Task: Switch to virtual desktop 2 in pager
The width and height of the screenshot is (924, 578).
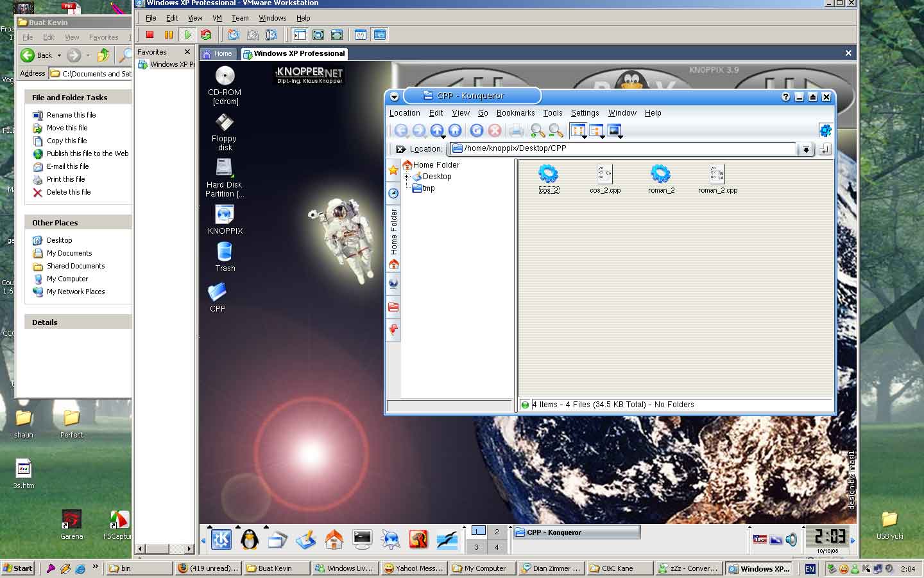Action: (497, 532)
